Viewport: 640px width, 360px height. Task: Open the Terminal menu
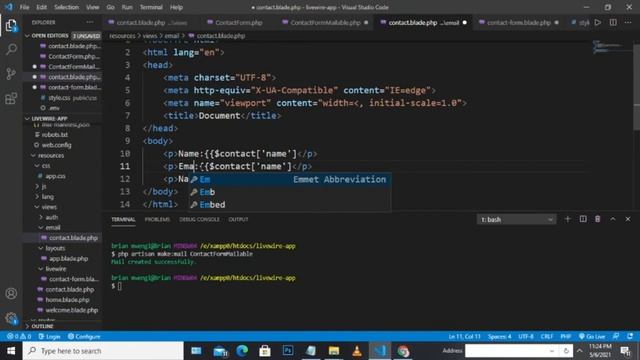[151, 7]
